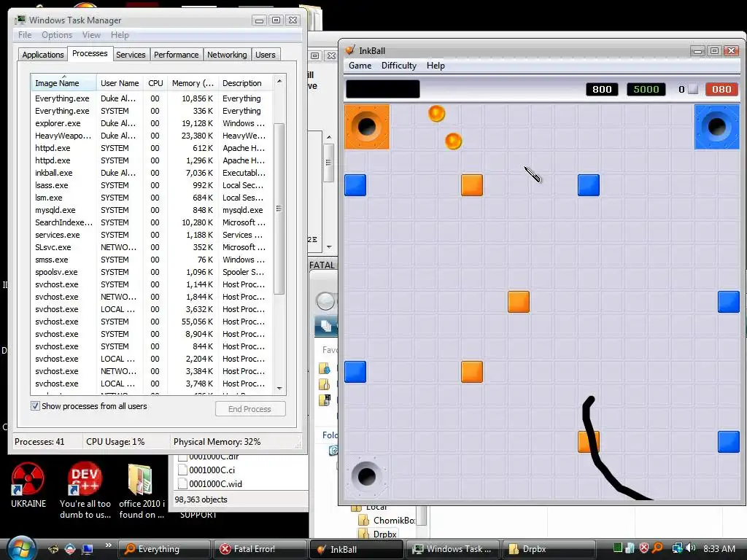747x560 pixels.
Task: Open the Task Manager Options menu
Action: click(57, 35)
